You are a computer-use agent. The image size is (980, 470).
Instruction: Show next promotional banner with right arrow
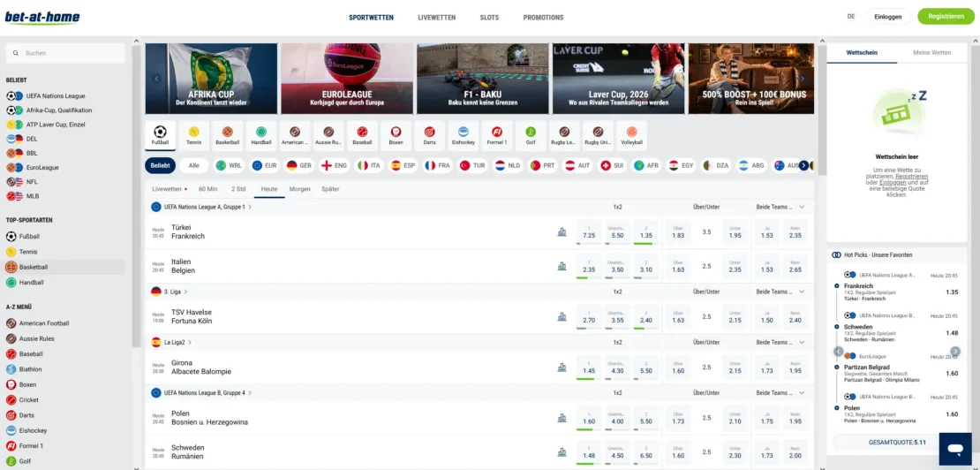(802, 79)
